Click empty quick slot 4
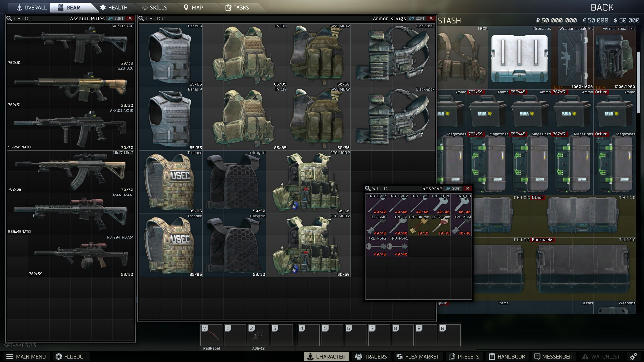This screenshot has height=362, width=644. tap(309, 335)
